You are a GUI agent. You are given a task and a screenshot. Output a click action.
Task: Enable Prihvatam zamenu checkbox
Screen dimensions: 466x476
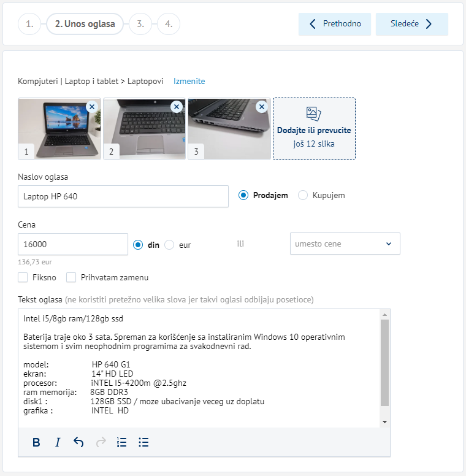(x=71, y=277)
